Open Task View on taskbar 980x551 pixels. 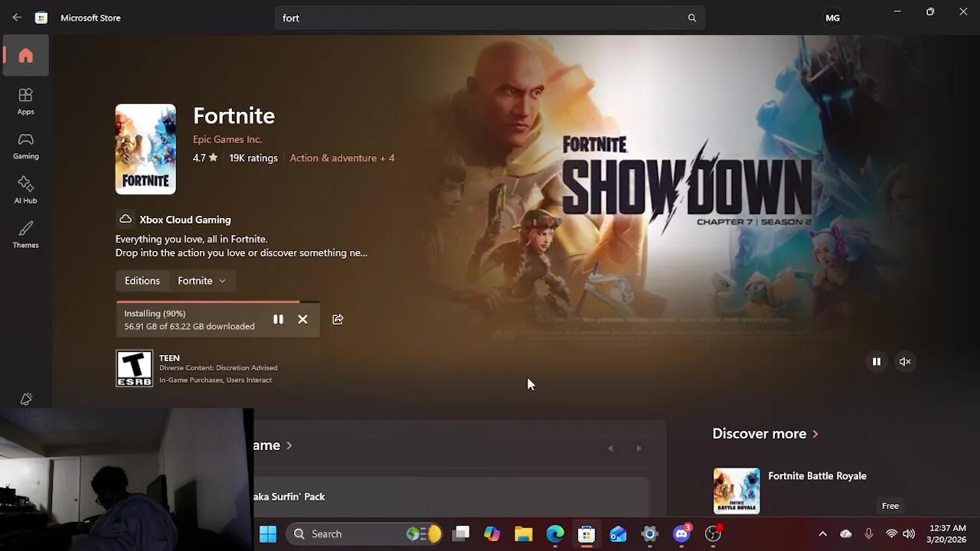(x=461, y=534)
